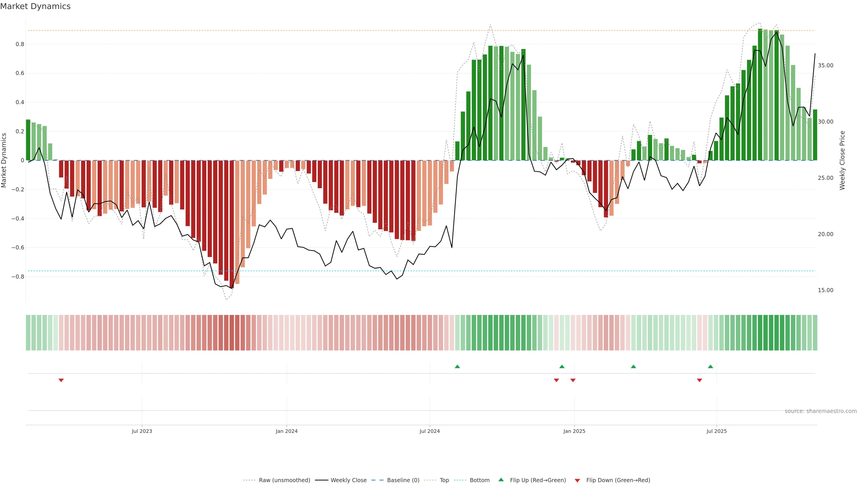Click the Jul 2025 x-axis label
Image resolution: width=868 pixels, height=488 pixels.
coord(716,431)
